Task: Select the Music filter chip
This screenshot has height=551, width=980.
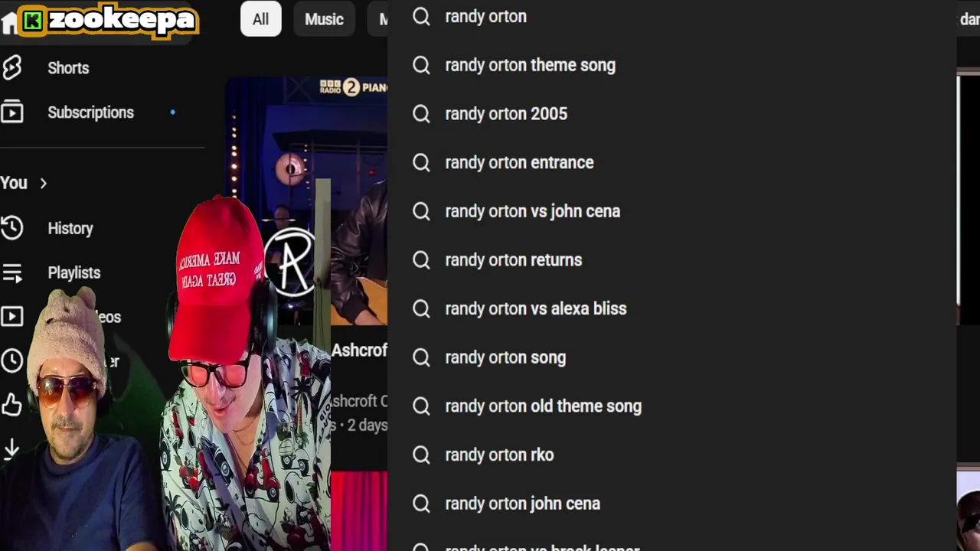Action: (x=324, y=19)
